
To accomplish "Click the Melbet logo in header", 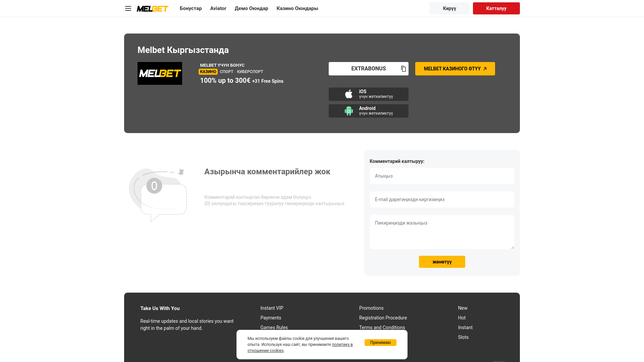I will click(x=153, y=9).
